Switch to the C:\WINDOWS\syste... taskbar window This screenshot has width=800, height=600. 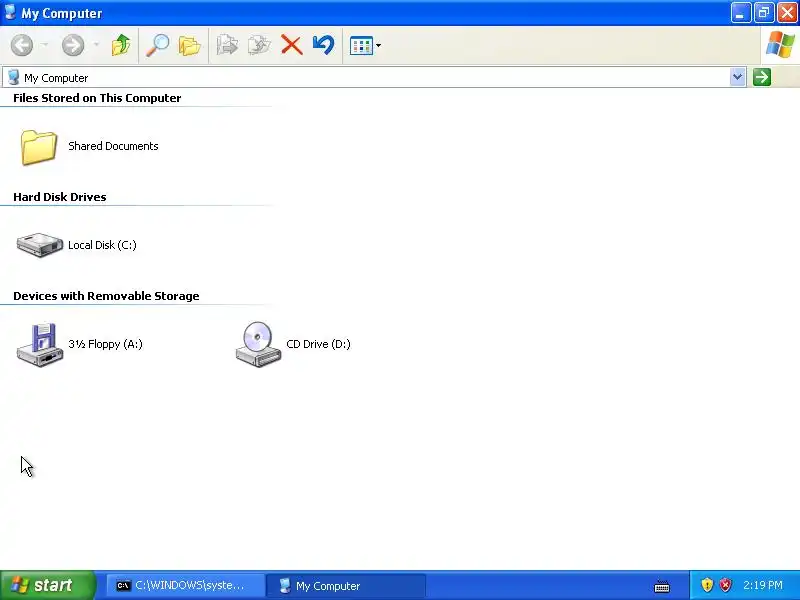pyautogui.click(x=185, y=585)
